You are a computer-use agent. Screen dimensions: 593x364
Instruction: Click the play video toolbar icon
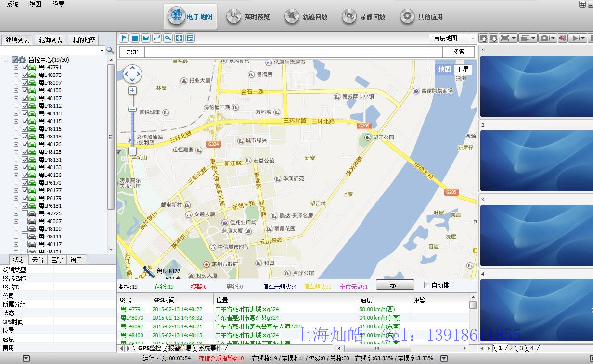point(574,38)
